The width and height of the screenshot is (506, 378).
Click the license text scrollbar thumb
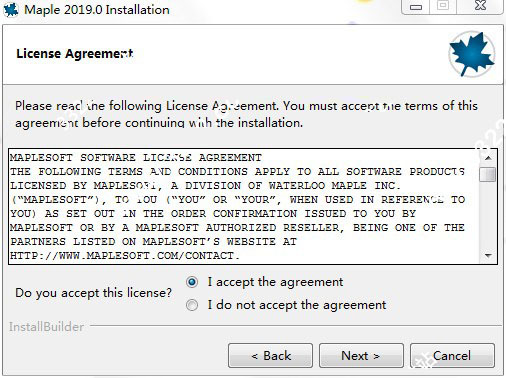(x=488, y=174)
